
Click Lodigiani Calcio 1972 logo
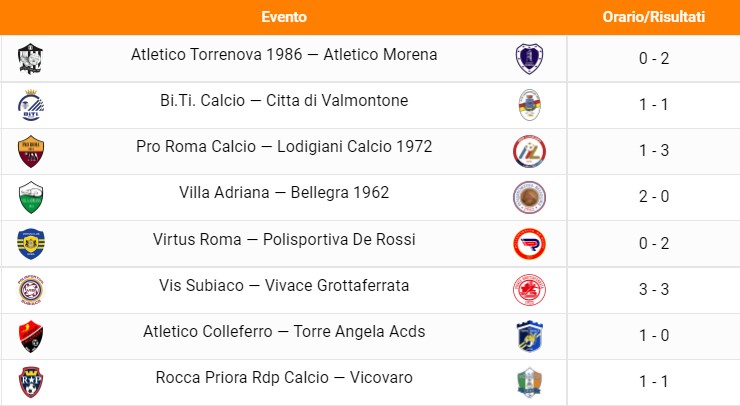[529, 151]
